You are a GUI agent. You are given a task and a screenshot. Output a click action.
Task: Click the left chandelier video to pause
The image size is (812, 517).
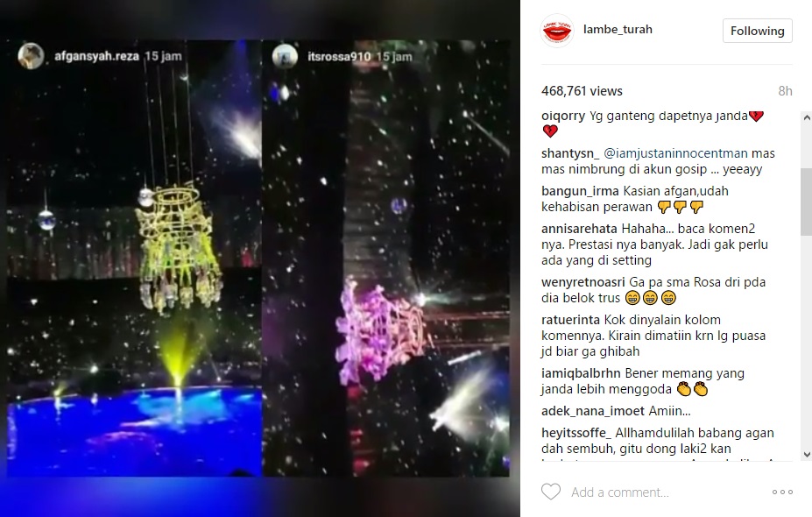point(134,259)
